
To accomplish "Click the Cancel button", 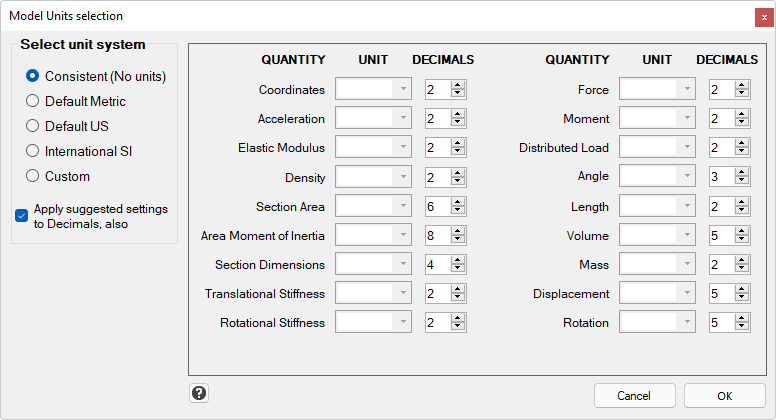I will (634, 396).
